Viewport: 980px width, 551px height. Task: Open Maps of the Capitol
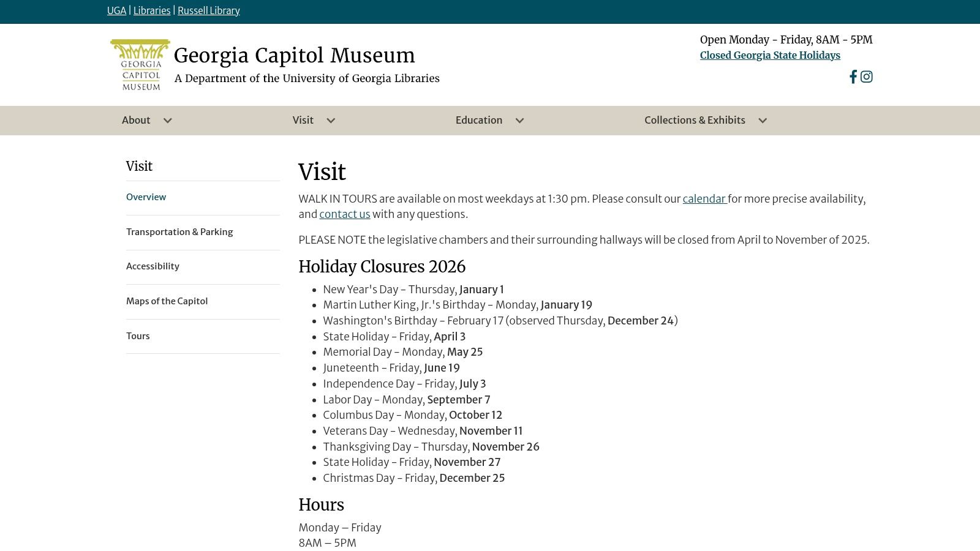pyautogui.click(x=167, y=301)
